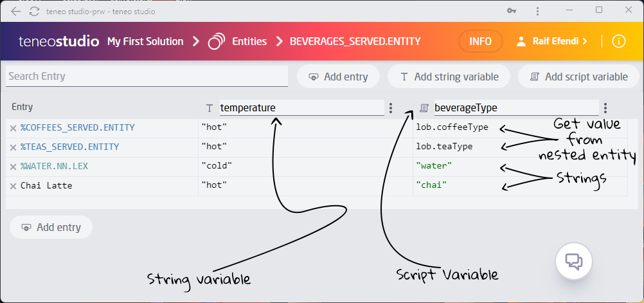644x303 pixels.
Task: Open the chat bubble help button
Action: pyautogui.click(x=573, y=261)
